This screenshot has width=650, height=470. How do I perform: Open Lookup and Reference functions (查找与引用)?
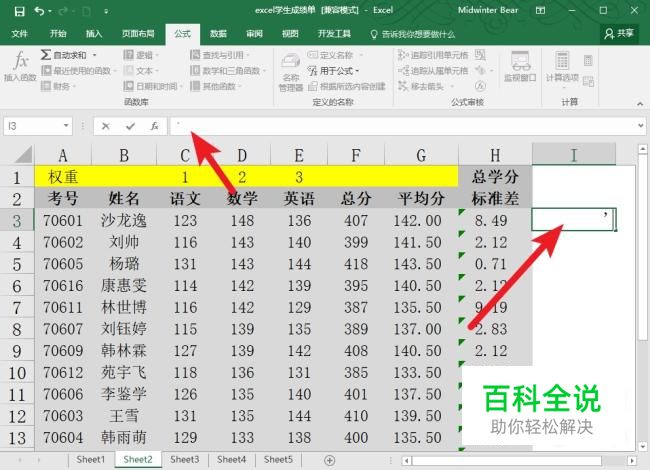pyautogui.click(x=220, y=55)
